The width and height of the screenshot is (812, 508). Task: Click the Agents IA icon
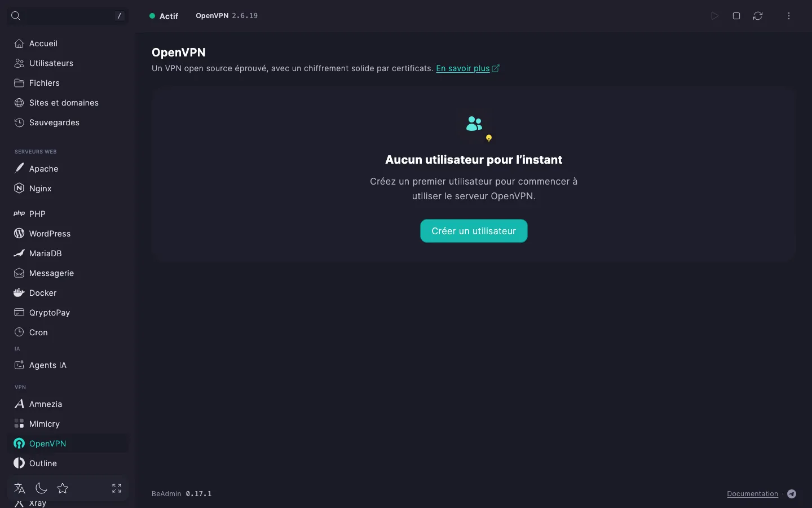click(x=19, y=365)
